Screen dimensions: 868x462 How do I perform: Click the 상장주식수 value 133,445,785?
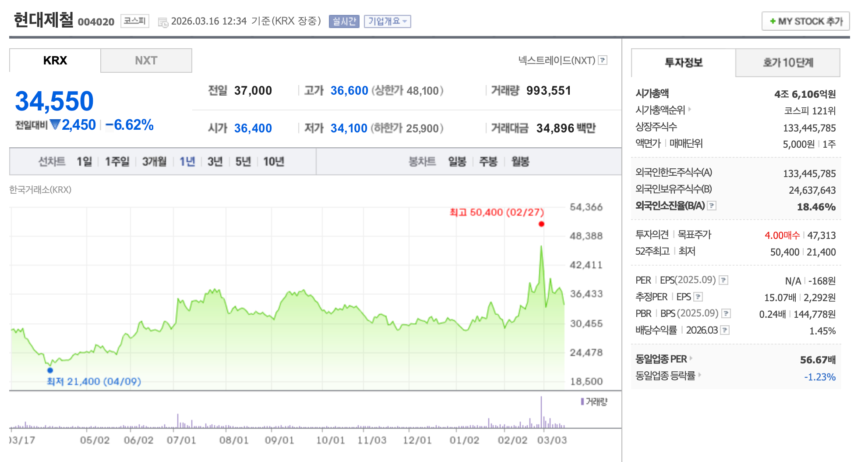[x=809, y=128]
